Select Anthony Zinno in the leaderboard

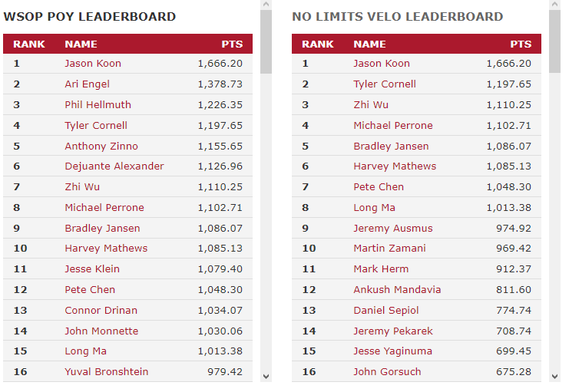pos(101,147)
